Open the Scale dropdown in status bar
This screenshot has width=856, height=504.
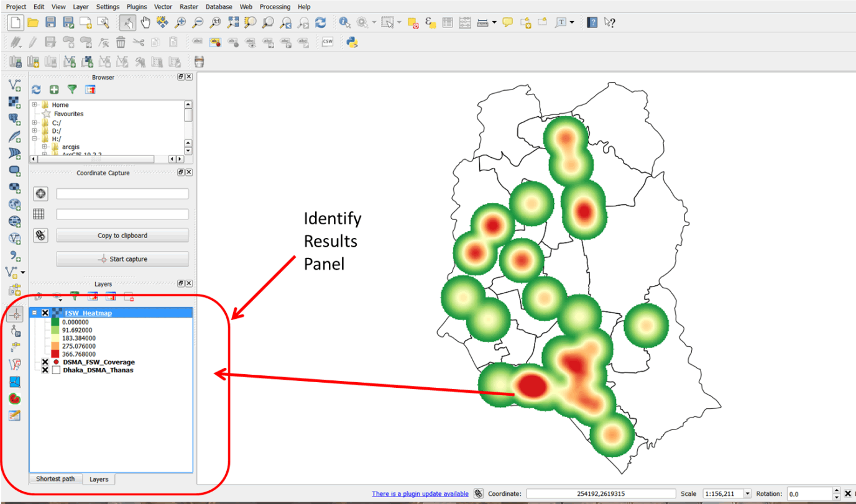click(x=747, y=493)
